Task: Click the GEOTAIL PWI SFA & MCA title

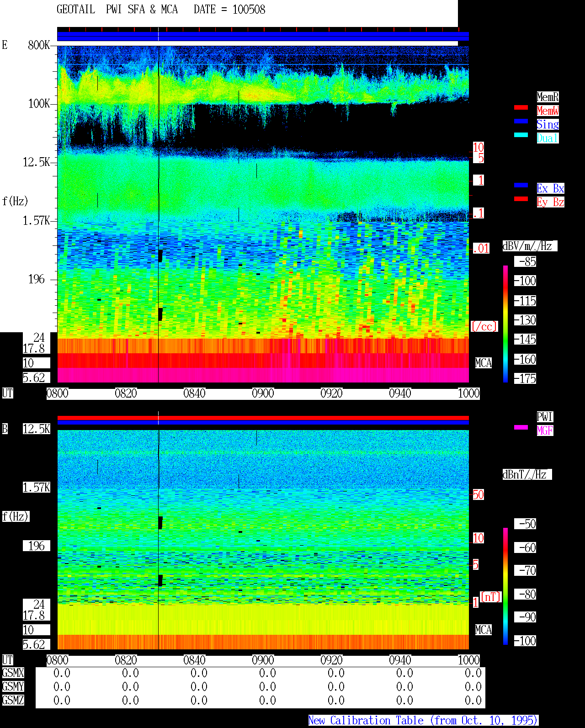Action: click(x=117, y=10)
